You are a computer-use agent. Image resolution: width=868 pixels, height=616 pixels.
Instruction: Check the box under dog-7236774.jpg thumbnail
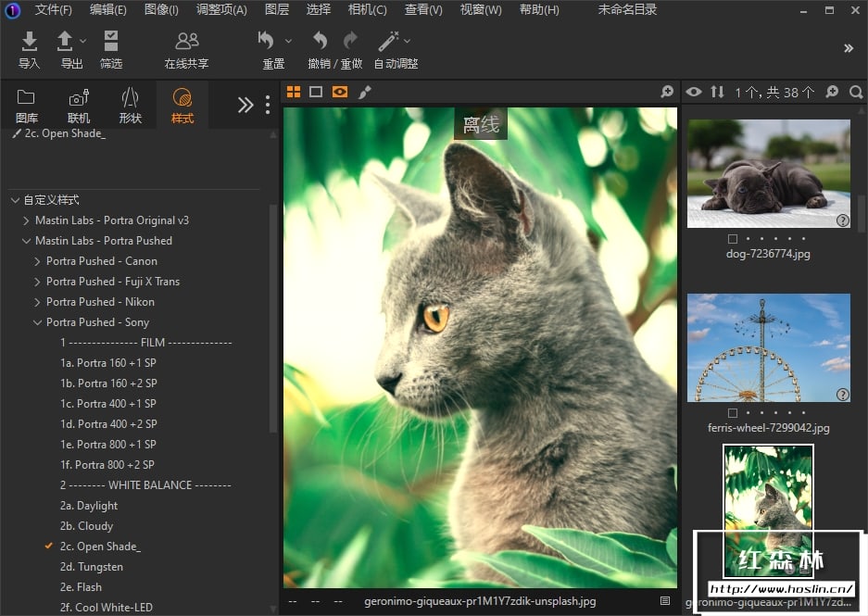coord(733,239)
